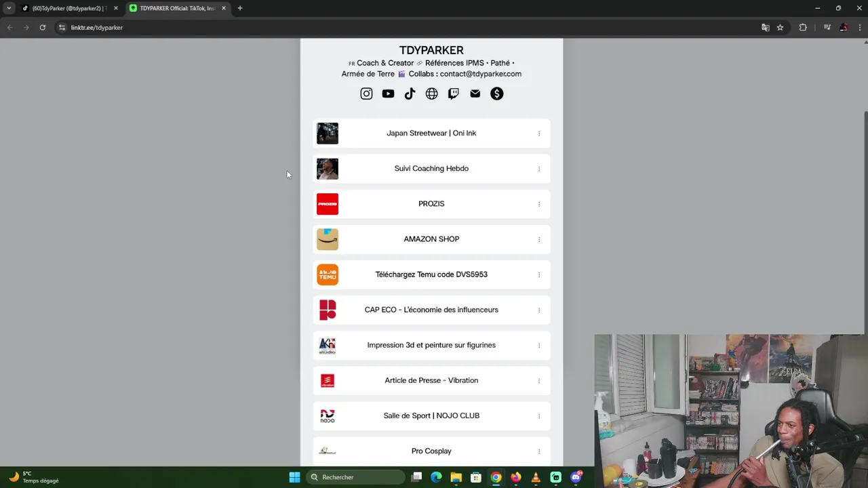Screen dimensions: 868x488
Task: Click the email envelope icon
Action: coord(475,94)
